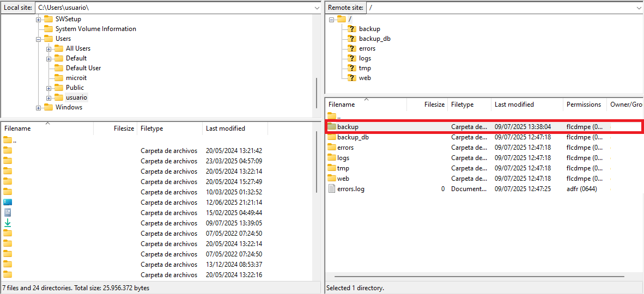Image resolution: width=644 pixels, height=294 pixels.
Task: Collapse the Users folder tree node
Action: click(x=39, y=39)
